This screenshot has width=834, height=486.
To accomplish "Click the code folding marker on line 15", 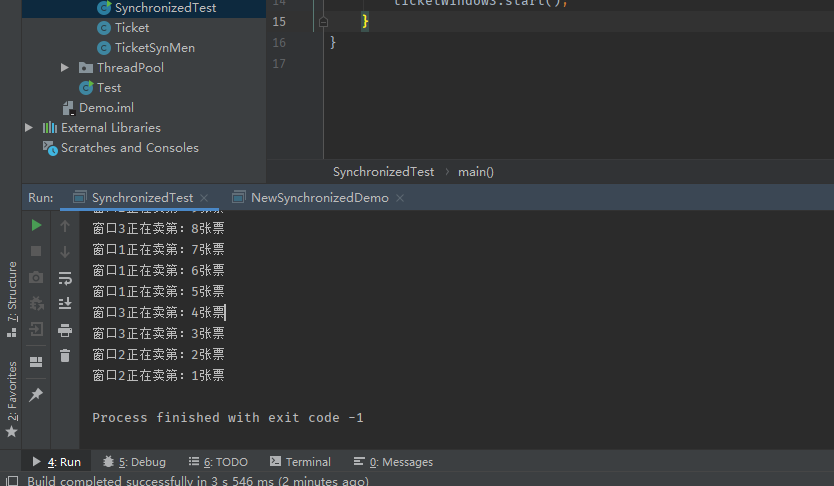I will point(323,22).
